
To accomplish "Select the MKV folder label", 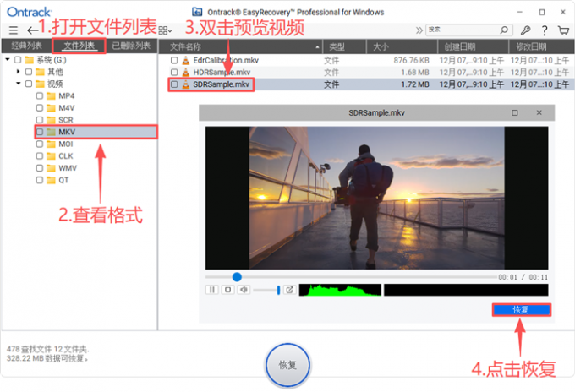I will (67, 132).
